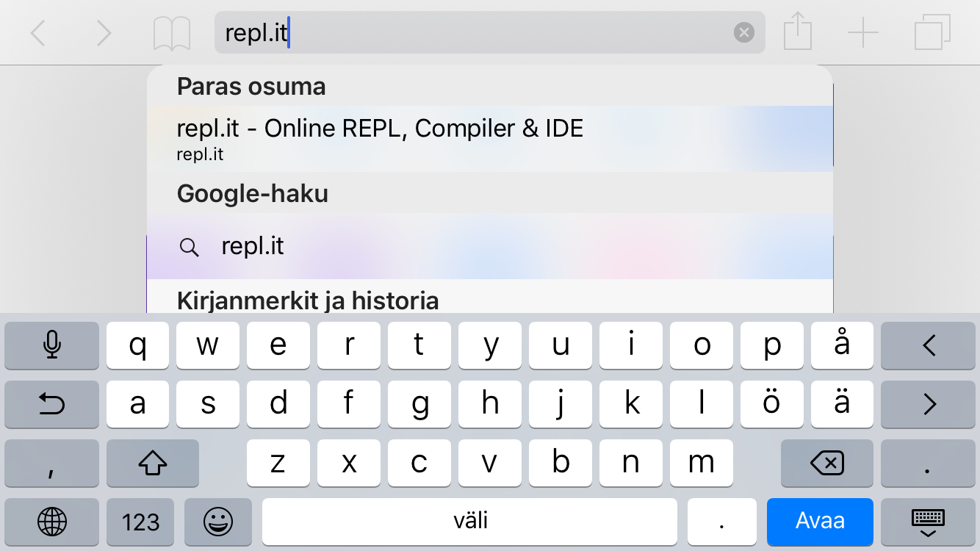Clear the address bar text

click(744, 32)
